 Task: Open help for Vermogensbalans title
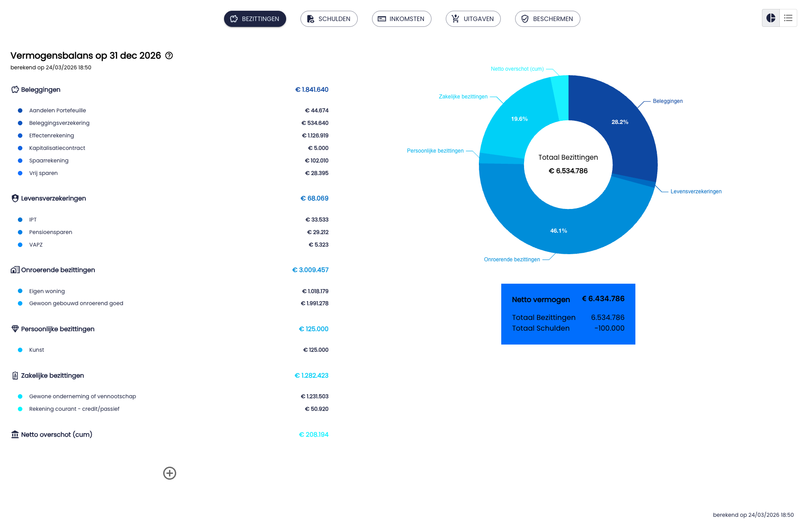click(x=169, y=55)
